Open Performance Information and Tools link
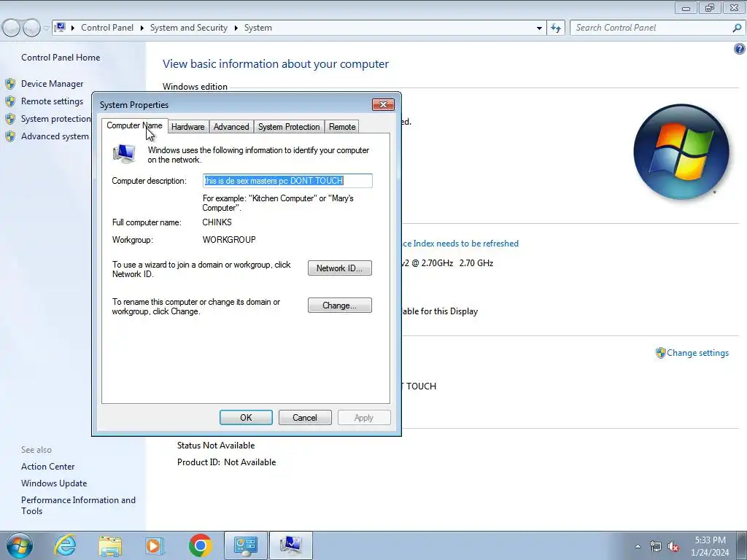The image size is (747, 560). (x=78, y=505)
